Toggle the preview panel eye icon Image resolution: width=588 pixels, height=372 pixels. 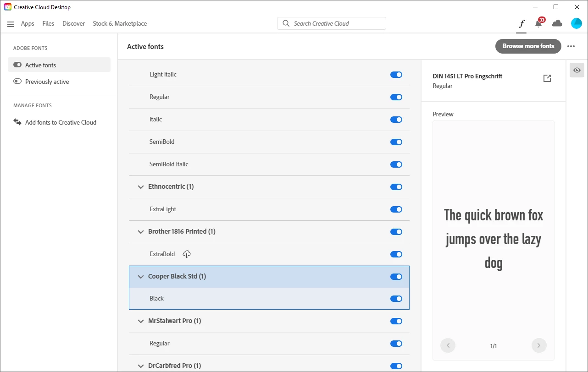click(x=577, y=70)
